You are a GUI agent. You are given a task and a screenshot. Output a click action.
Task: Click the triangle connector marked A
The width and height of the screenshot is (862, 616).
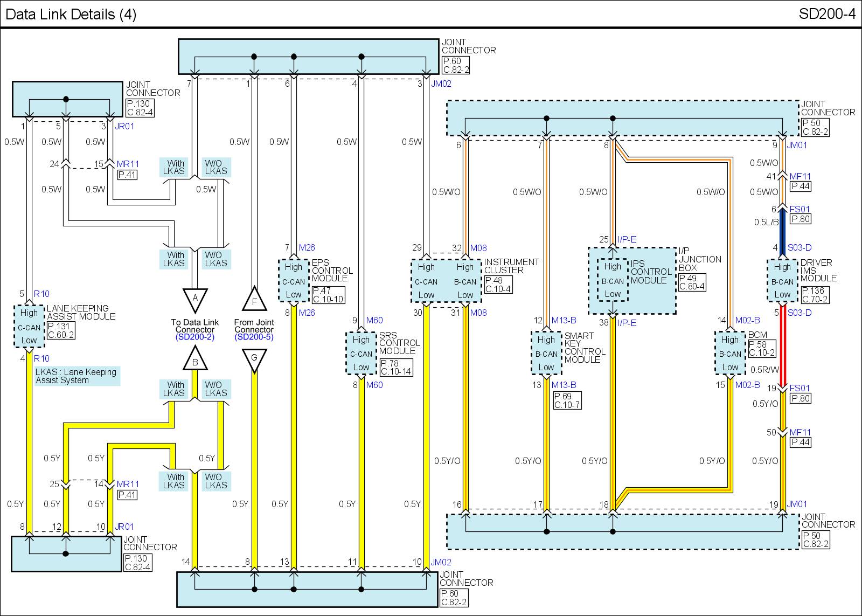pos(195,299)
